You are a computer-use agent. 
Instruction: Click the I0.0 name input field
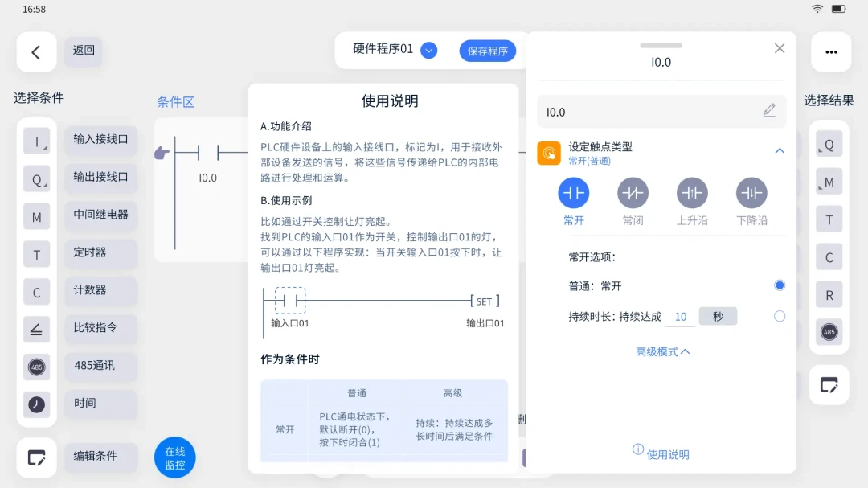(661, 112)
